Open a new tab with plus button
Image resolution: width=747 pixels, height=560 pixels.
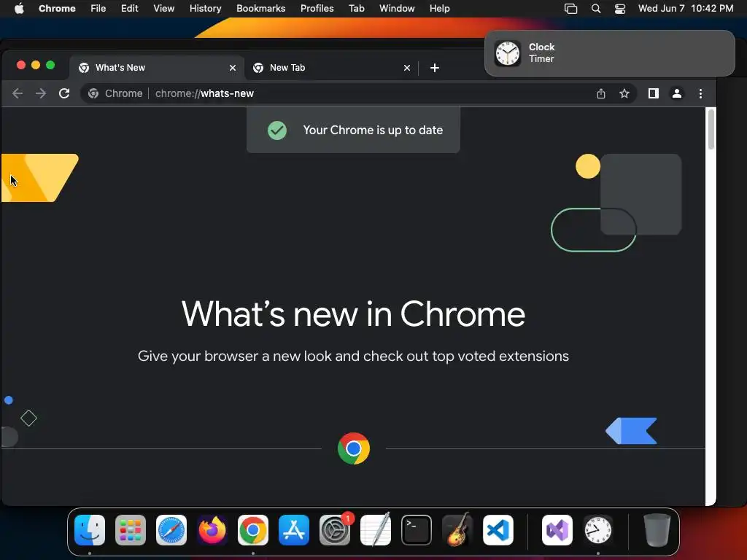[435, 68]
